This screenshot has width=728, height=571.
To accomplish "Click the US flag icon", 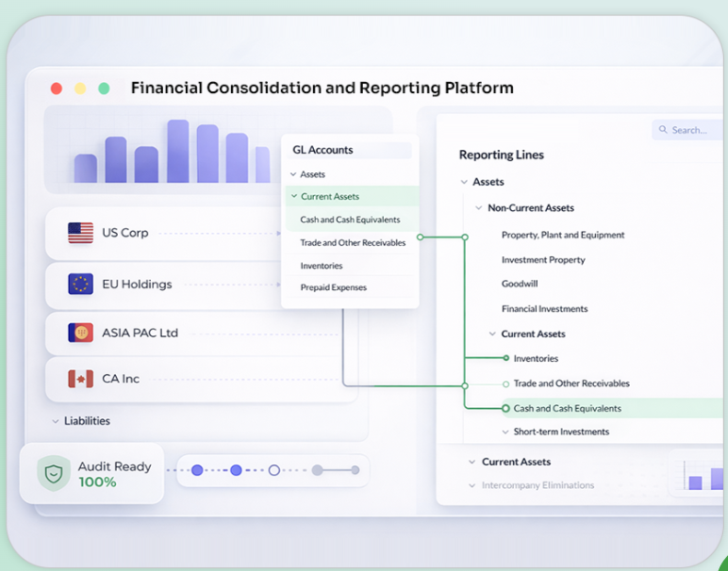I will (80, 233).
